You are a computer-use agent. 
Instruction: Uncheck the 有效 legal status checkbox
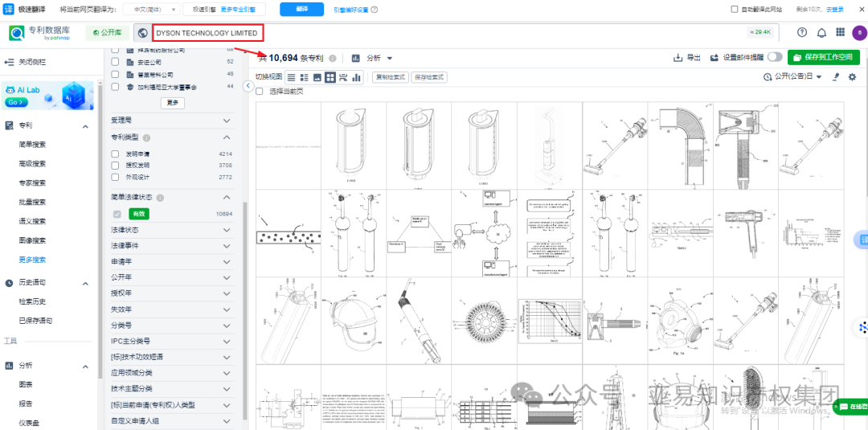pos(117,214)
